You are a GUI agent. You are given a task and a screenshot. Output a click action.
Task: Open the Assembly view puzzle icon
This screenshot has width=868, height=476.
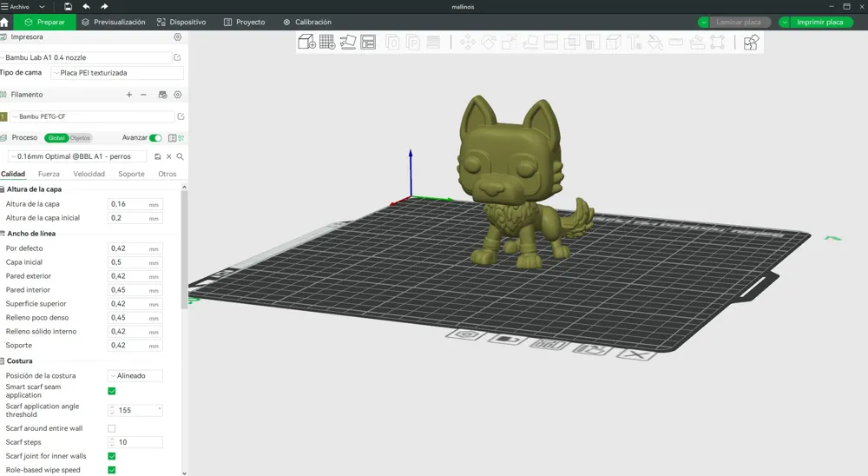(751, 42)
